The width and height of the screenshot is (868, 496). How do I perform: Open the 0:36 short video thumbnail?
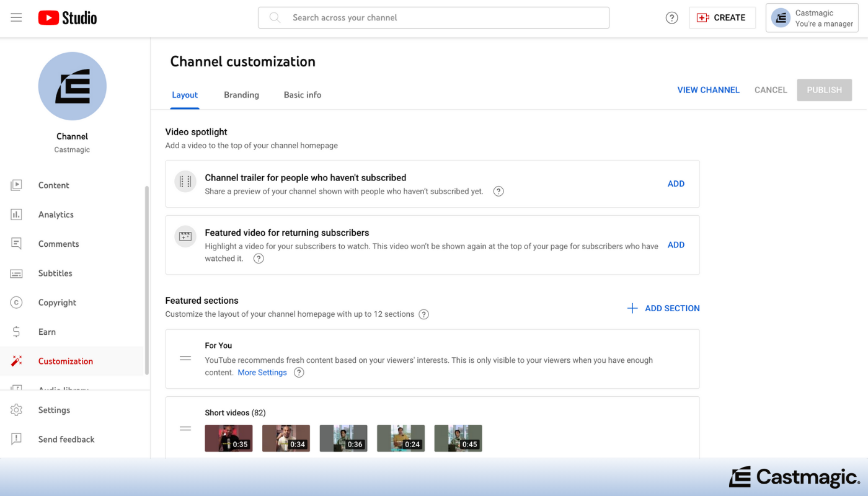point(343,438)
